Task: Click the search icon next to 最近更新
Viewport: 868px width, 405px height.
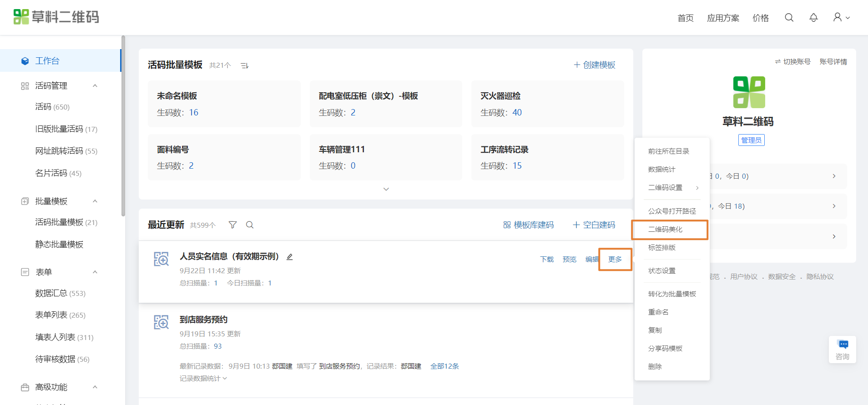Action: tap(250, 225)
